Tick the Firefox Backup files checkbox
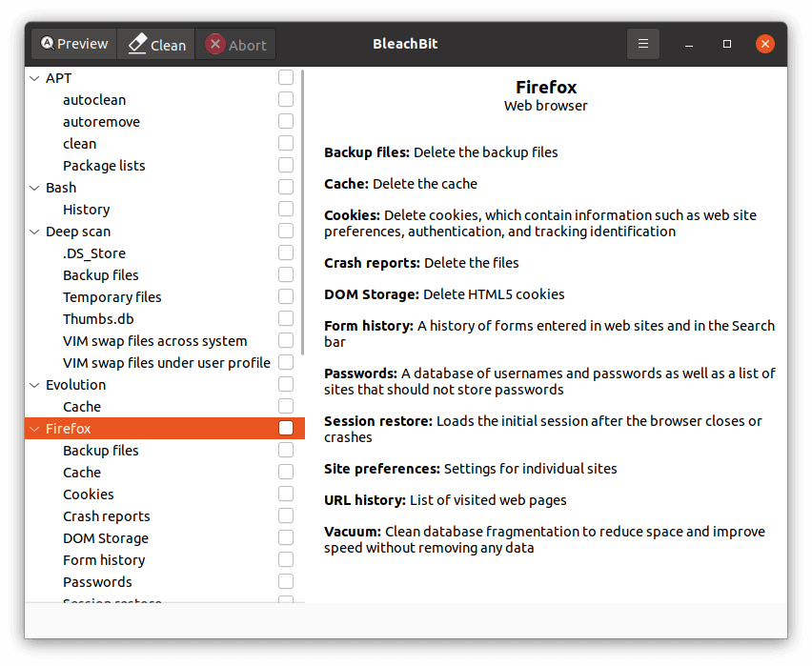 [286, 450]
